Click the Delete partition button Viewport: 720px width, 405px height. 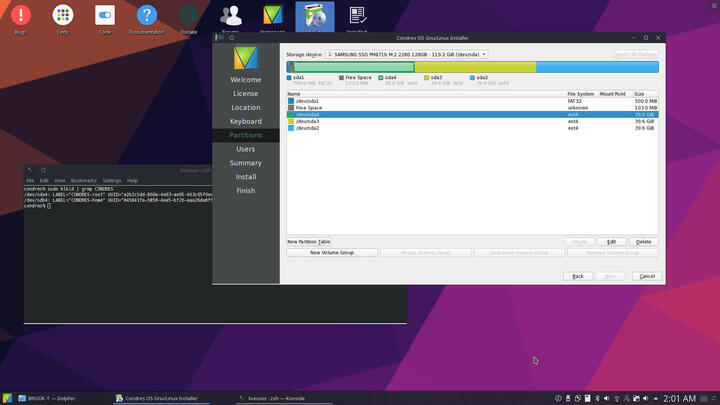[x=643, y=242]
